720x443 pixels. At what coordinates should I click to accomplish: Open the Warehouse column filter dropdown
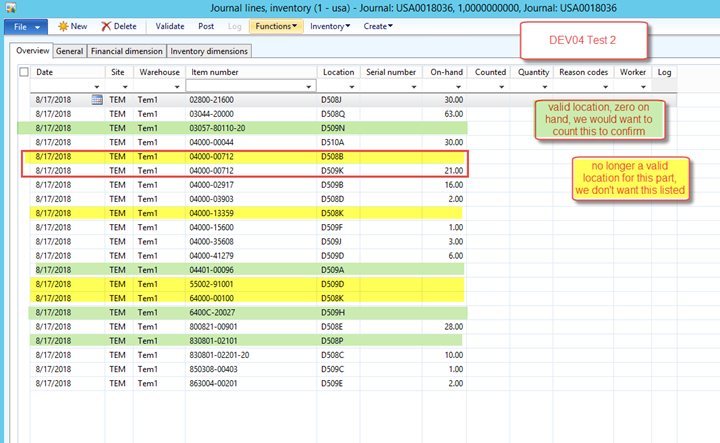point(177,87)
